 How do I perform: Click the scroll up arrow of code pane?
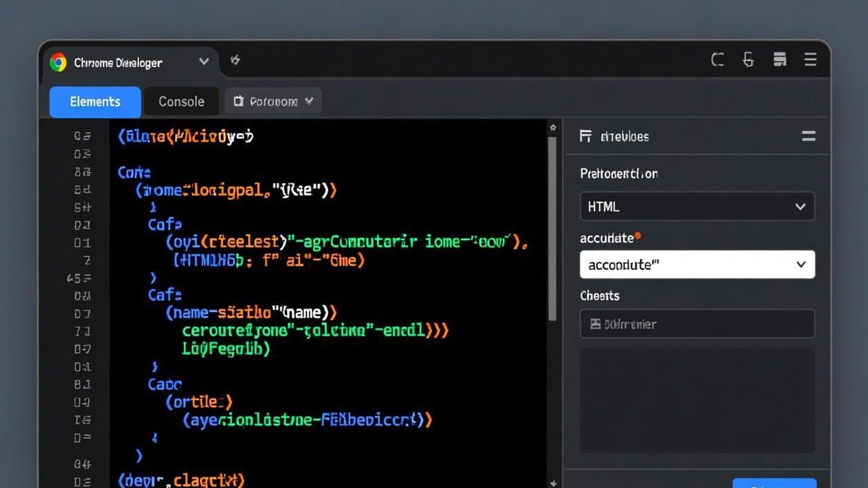tap(553, 127)
